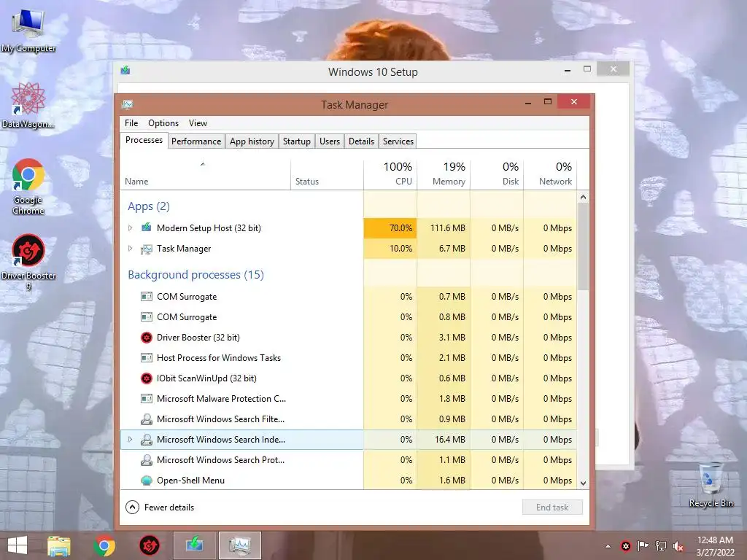Click the 111.6 MB memory cell
Screen dimensions: 747x560
point(444,227)
